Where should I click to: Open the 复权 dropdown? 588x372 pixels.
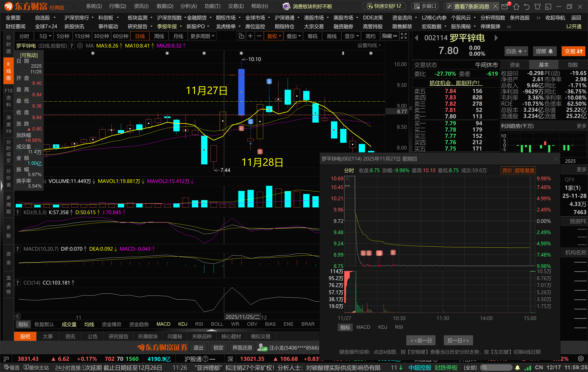tap(274, 36)
